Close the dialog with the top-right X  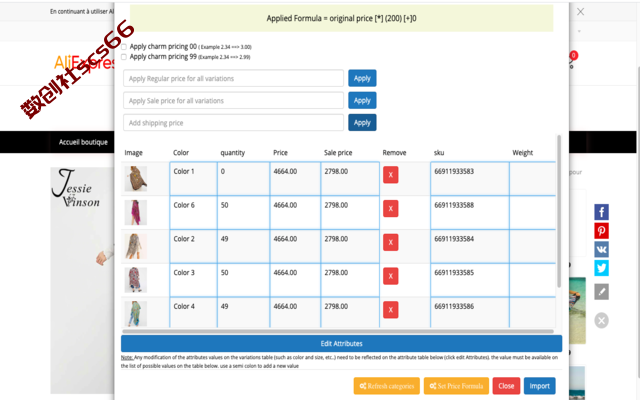(x=580, y=12)
